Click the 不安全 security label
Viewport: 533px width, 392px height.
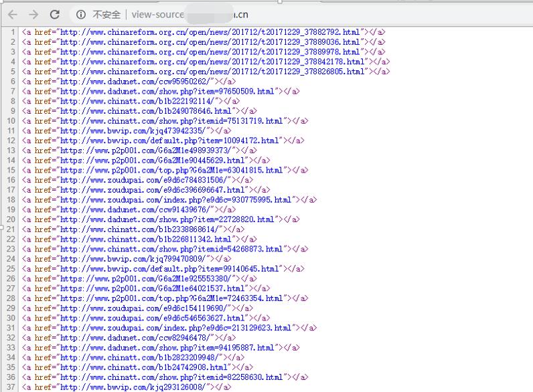point(106,15)
